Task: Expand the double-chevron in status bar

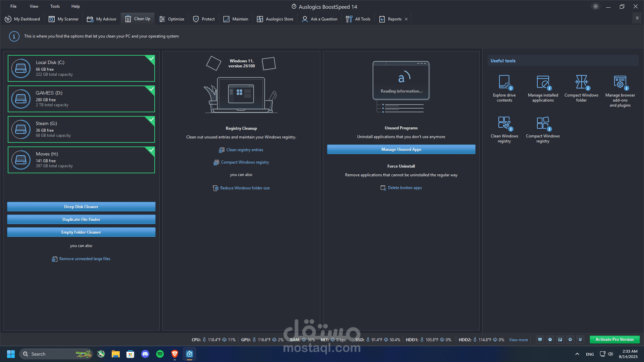Action: point(580,340)
